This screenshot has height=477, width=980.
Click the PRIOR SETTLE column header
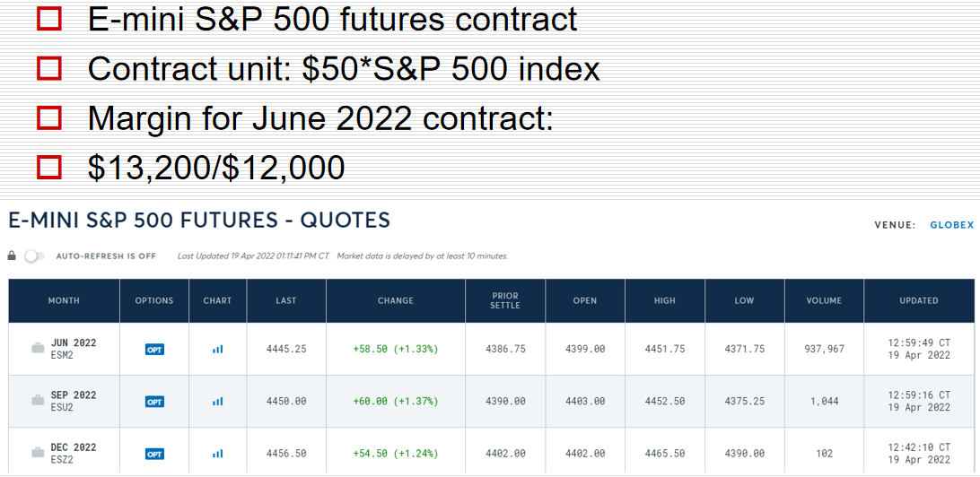click(x=505, y=300)
